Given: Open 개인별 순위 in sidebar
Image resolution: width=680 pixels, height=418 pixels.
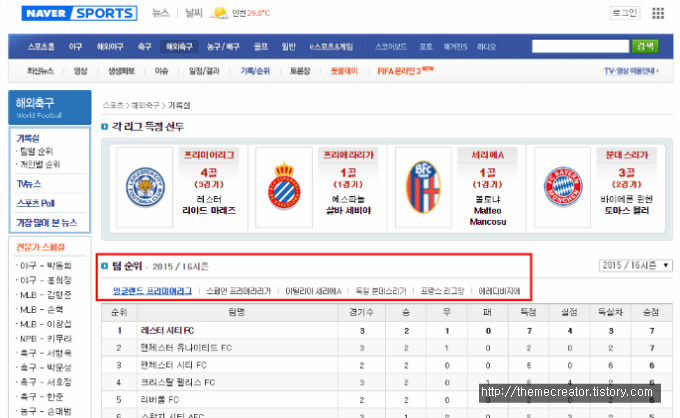Looking at the screenshot, I should [x=40, y=164].
